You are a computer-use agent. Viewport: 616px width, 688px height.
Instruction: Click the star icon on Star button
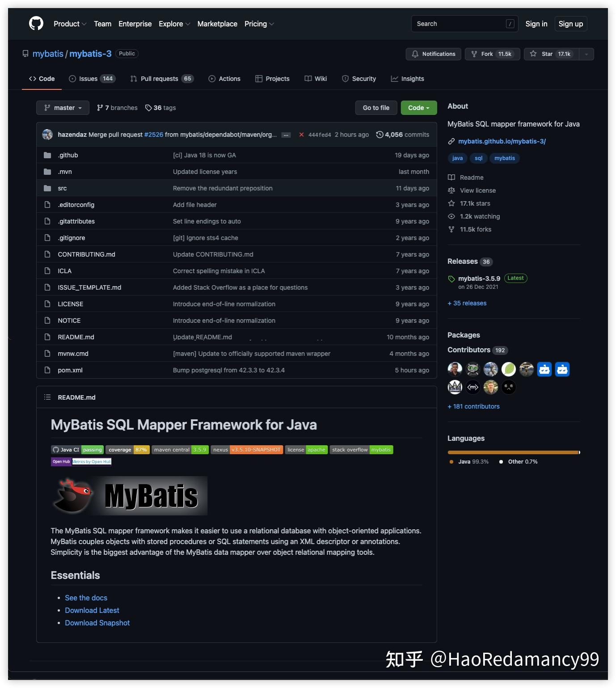tap(533, 54)
